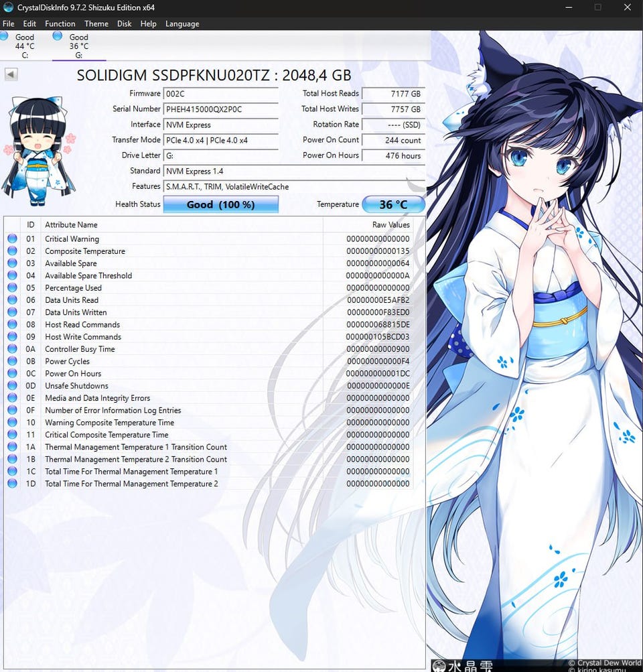Screen dimensions: 643x672
Task: Click the Shizuku chibi character image
Action: 38,151
